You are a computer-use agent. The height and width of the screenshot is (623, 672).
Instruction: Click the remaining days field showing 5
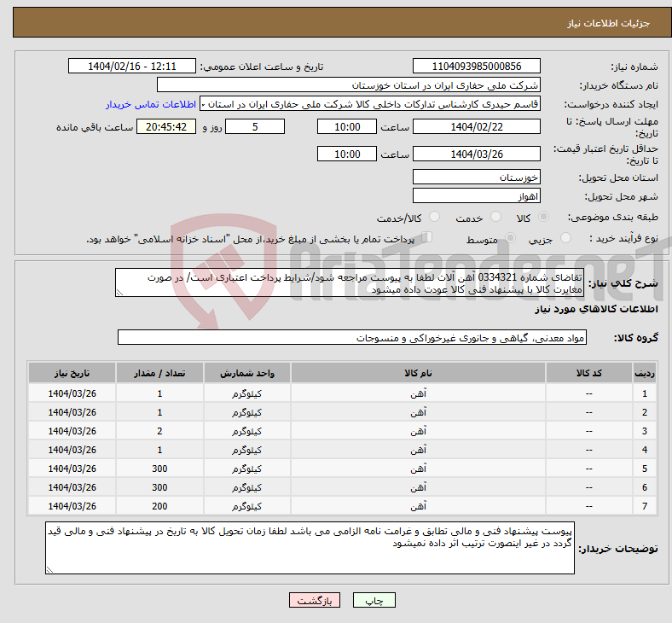point(255,126)
